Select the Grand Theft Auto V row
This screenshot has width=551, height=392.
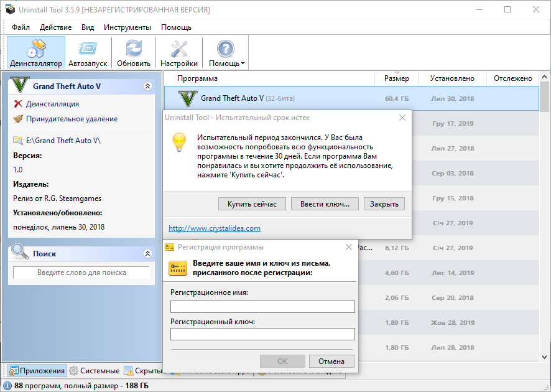[x=351, y=98]
